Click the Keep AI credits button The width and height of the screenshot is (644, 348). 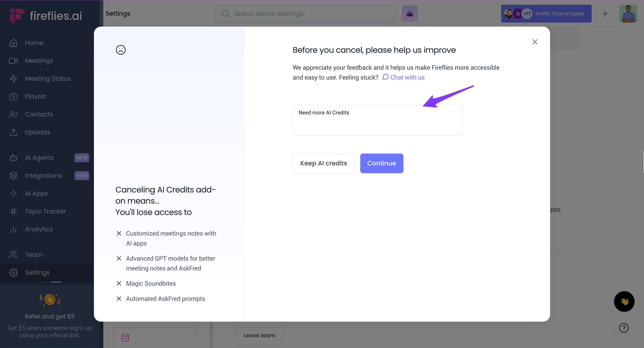[324, 163]
